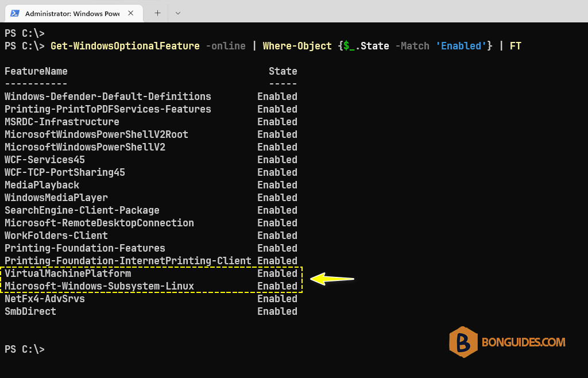Screen dimensions: 588x378
Task: Click the State column header
Action: click(283, 71)
